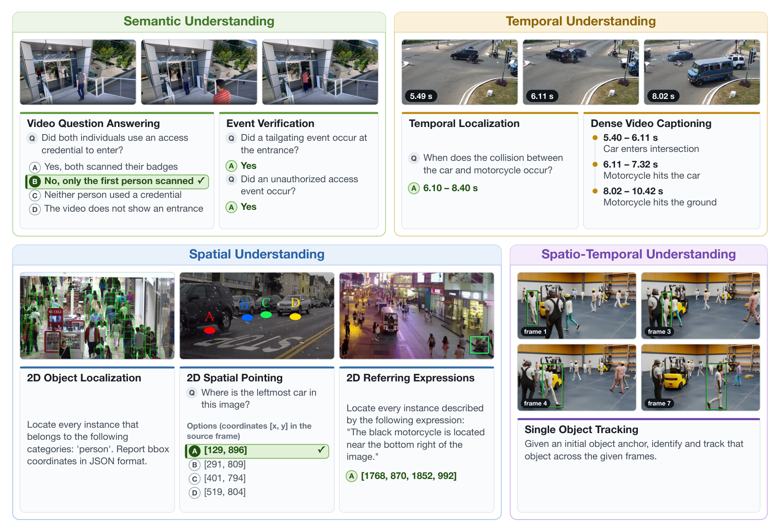This screenshot has width=780, height=532.
Task: Click the red dot marker labeled A on the road
Action: [x=209, y=331]
